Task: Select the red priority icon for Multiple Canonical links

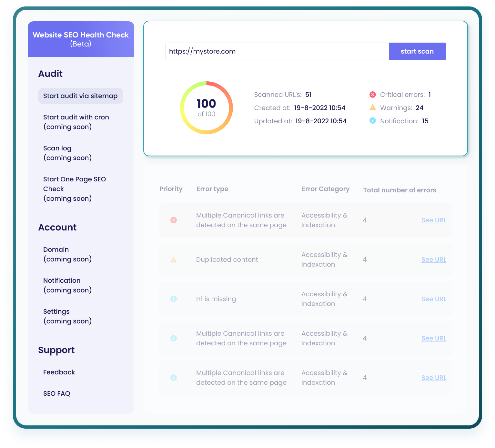Action: 174,220
